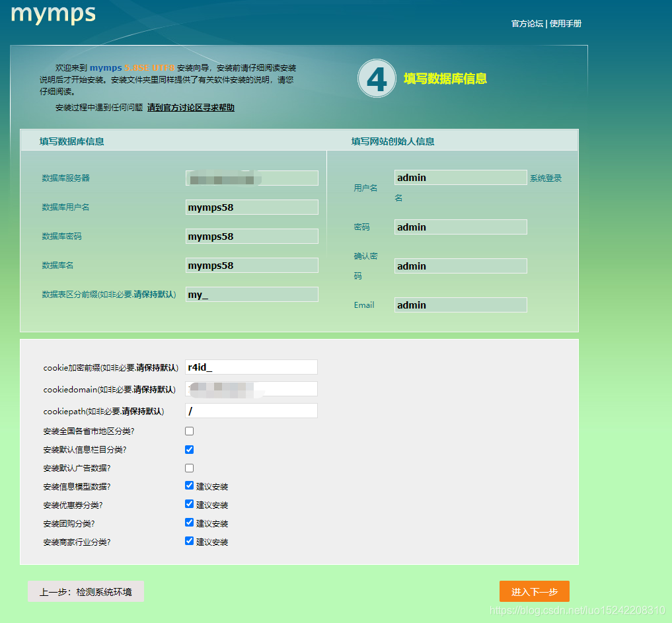The width and height of the screenshot is (672, 623).
Task: Click the 用户名 admin field
Action: [x=461, y=178]
